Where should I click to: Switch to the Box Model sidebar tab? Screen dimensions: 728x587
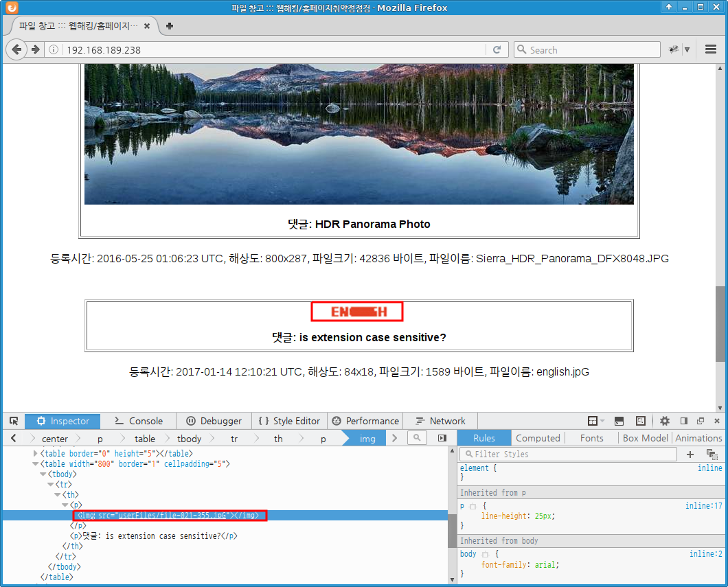pyautogui.click(x=645, y=438)
